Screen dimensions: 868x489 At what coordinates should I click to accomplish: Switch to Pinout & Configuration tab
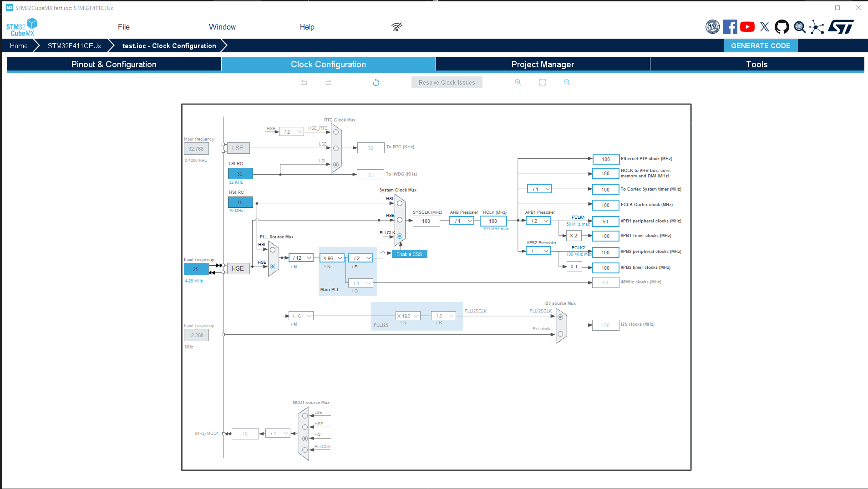click(x=114, y=64)
